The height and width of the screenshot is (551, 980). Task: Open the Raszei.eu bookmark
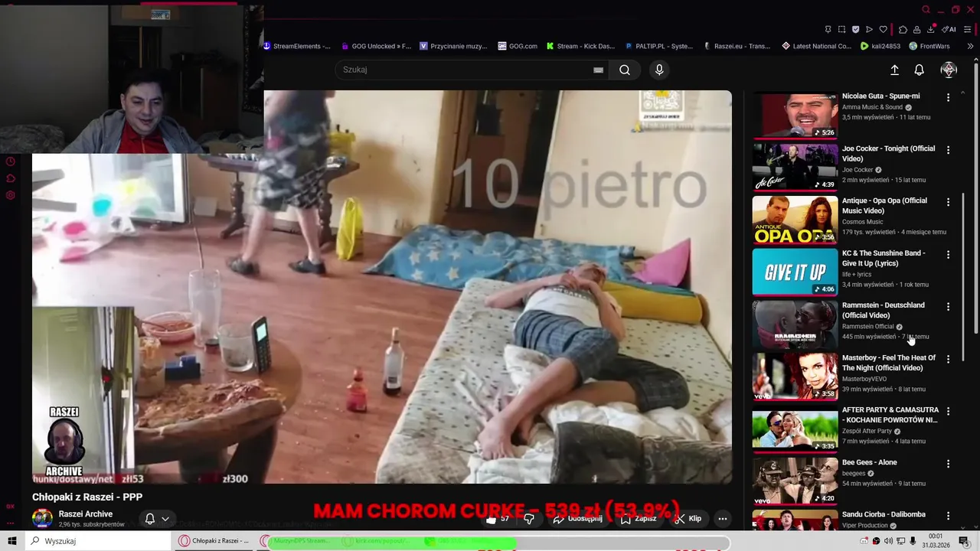click(737, 46)
